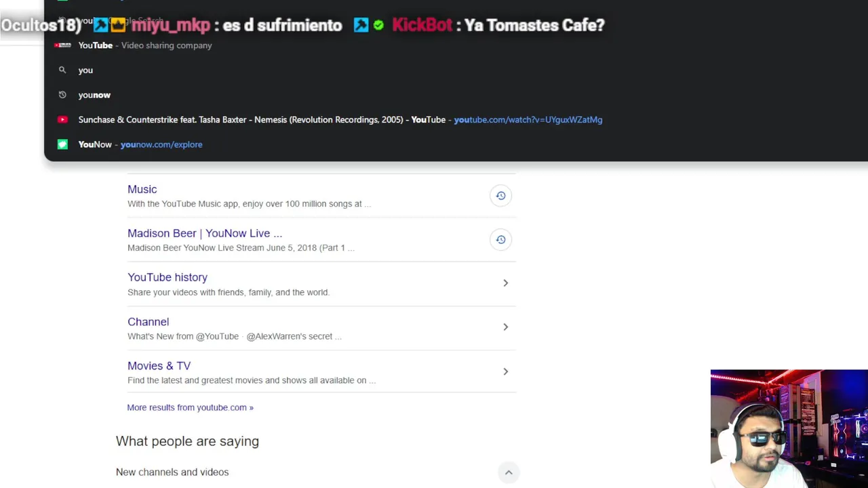The width and height of the screenshot is (868, 488).
Task: Click the youtube.com/watch URL in suggestion
Action: 528,119
